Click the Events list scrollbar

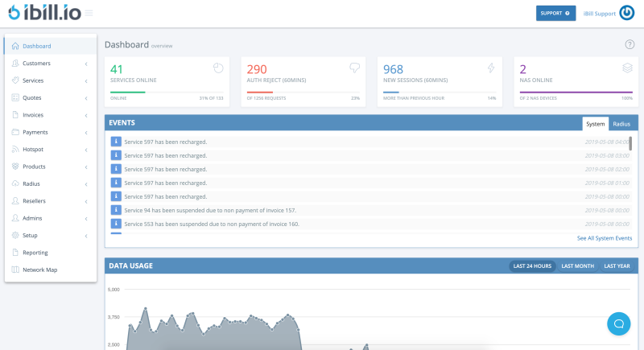point(630,143)
